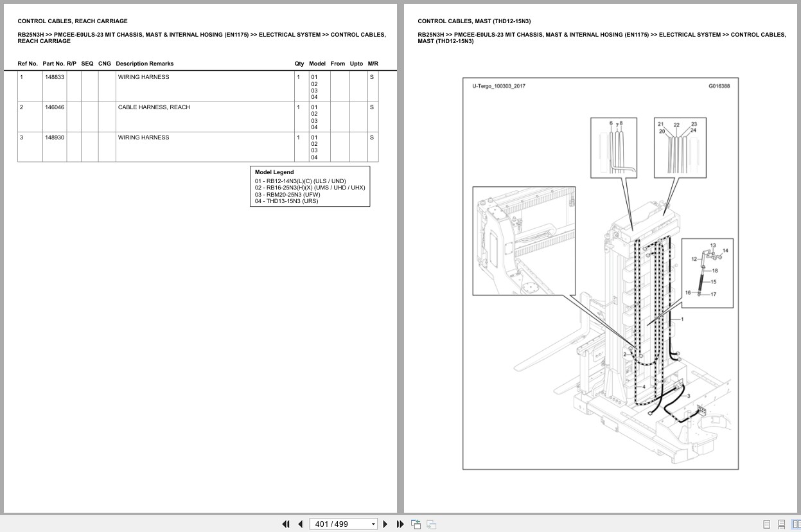
Task: Go to the first page
Action: click(x=286, y=524)
